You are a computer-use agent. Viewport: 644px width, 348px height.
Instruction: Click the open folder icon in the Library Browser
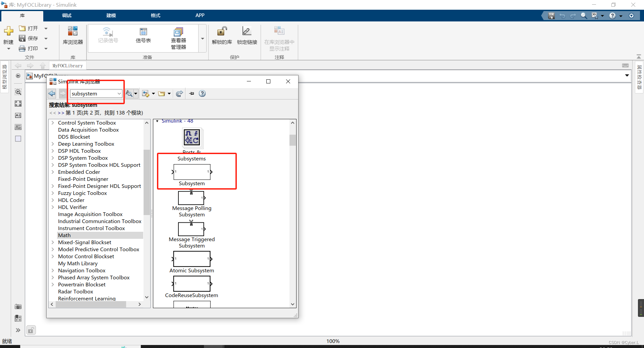(x=162, y=94)
